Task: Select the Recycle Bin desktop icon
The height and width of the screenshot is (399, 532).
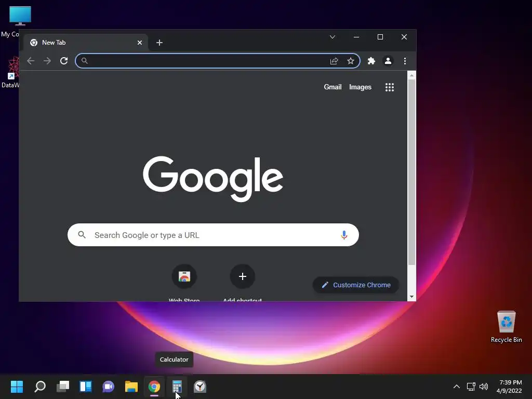Action: [x=506, y=327]
